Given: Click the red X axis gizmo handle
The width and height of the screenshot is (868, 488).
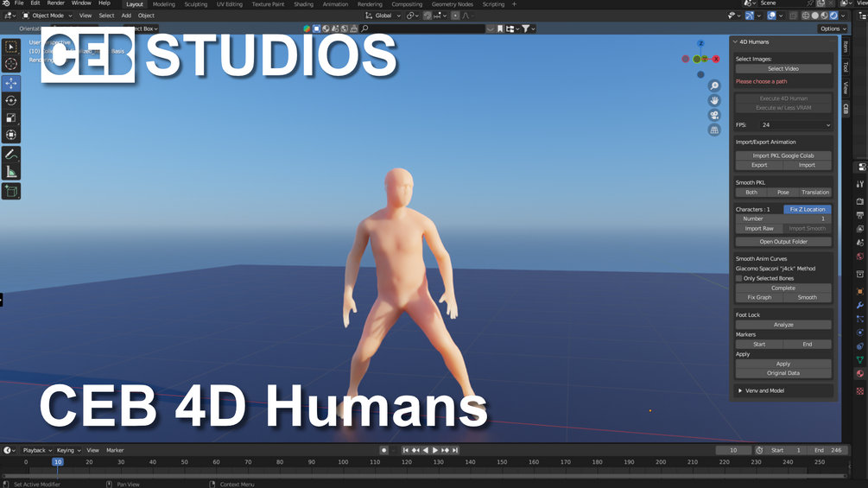Looking at the screenshot, I should [x=716, y=59].
